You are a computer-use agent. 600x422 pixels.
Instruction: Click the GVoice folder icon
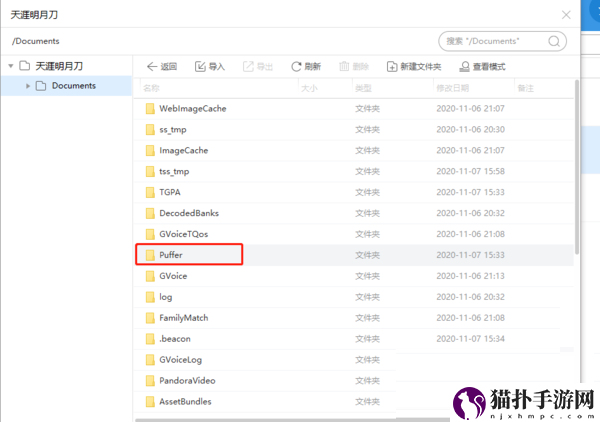click(x=150, y=276)
